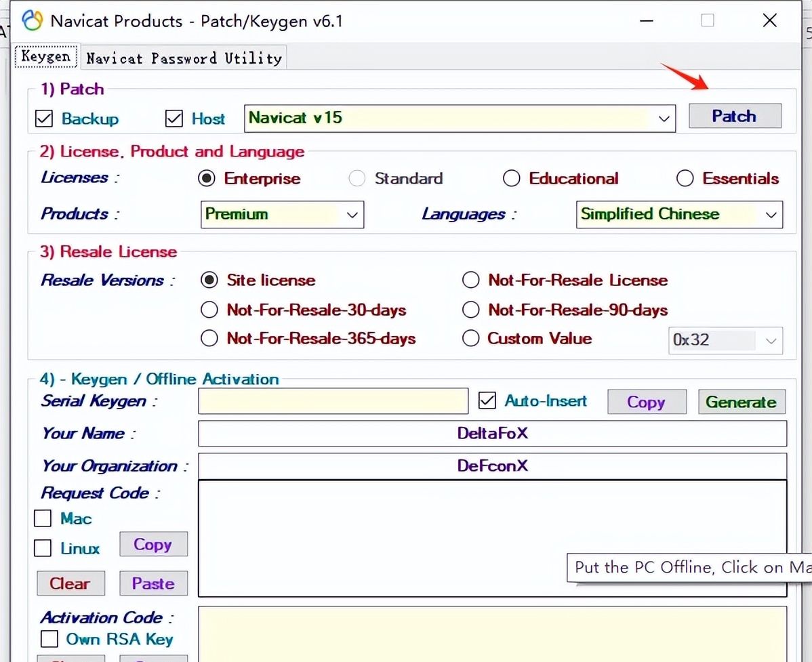Select the Keygen tab

(45, 56)
